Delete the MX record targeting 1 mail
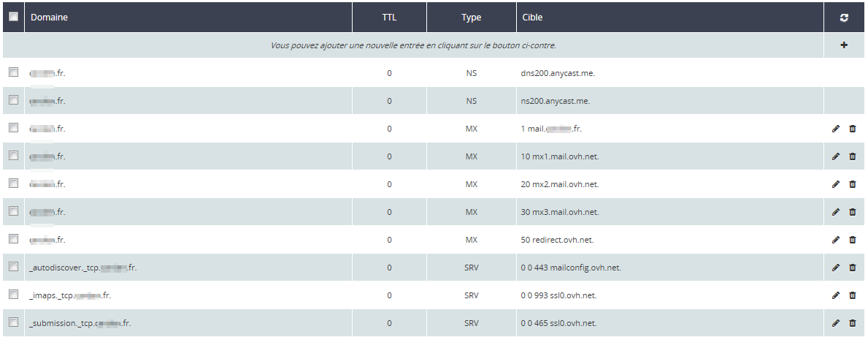 coord(852,129)
